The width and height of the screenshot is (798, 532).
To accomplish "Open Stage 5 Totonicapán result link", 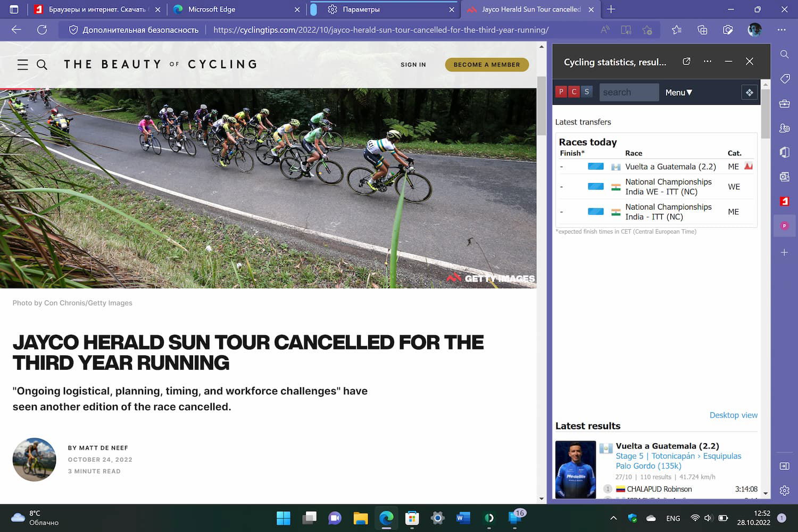I will (x=678, y=461).
